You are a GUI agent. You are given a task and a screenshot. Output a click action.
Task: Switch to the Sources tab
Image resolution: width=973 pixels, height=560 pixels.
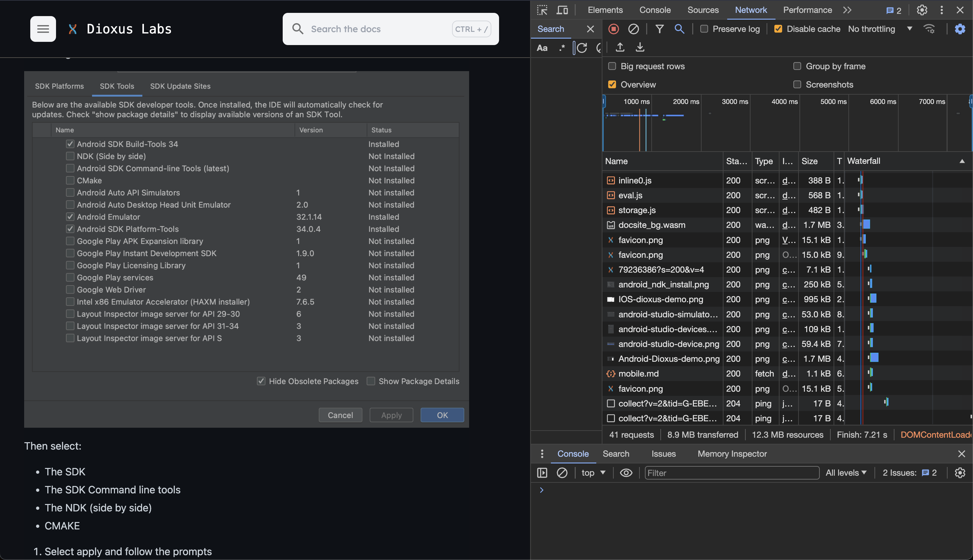pos(703,10)
